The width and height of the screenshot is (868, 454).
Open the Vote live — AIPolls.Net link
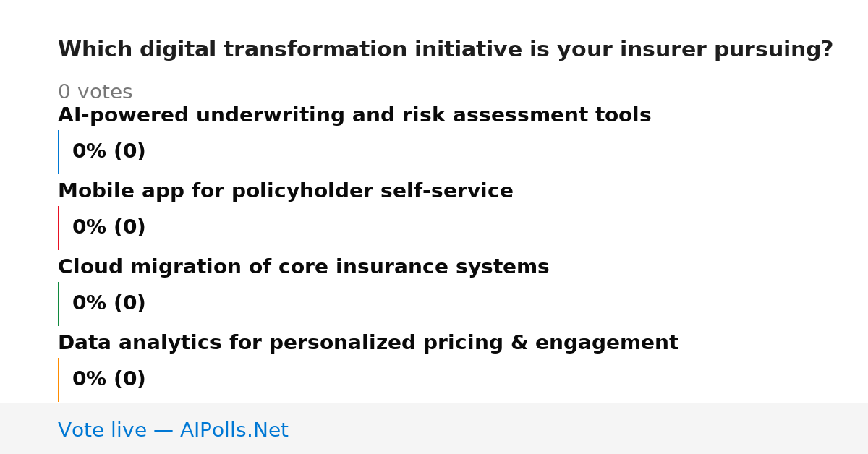click(173, 431)
